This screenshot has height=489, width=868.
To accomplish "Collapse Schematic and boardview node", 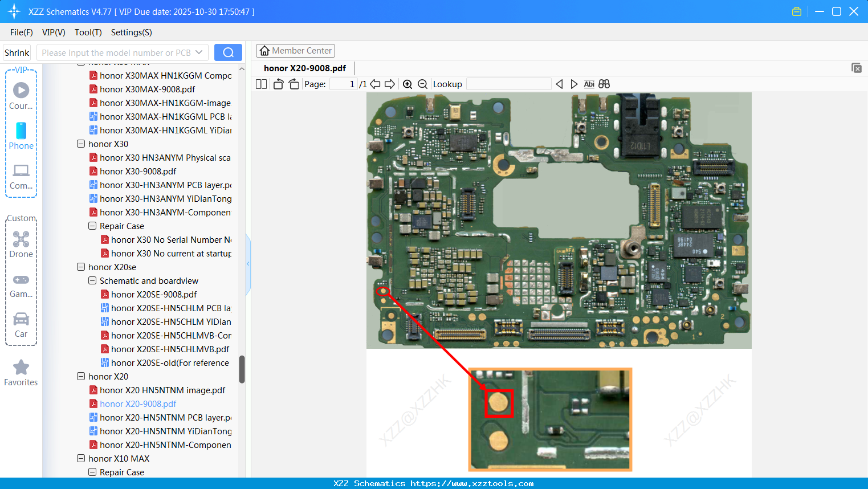I will click(x=92, y=281).
